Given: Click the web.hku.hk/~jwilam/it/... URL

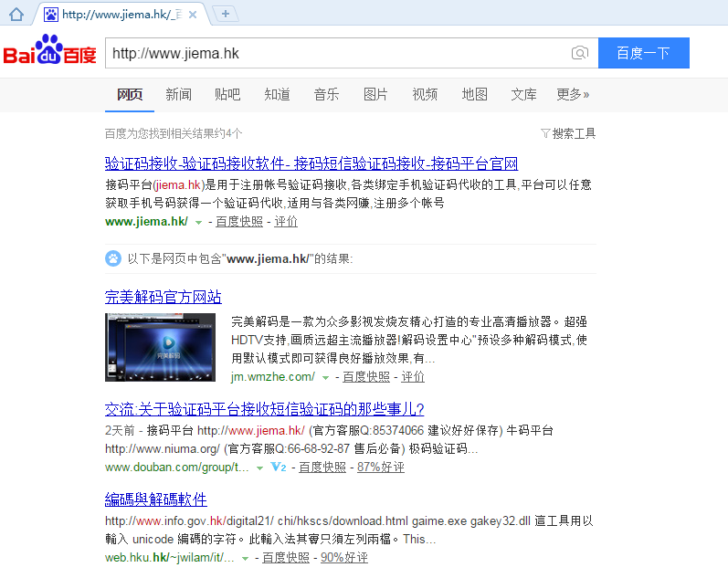Looking at the screenshot, I should (170, 557).
